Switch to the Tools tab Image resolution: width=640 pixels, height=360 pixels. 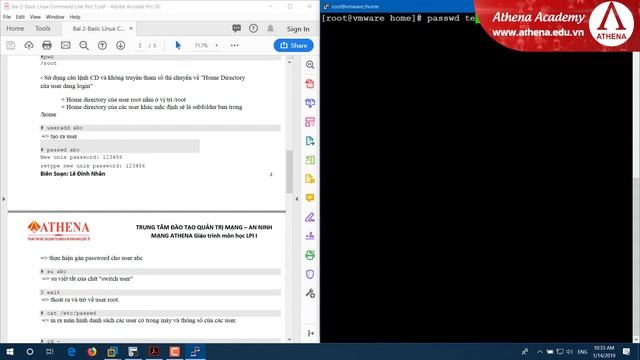point(42,29)
